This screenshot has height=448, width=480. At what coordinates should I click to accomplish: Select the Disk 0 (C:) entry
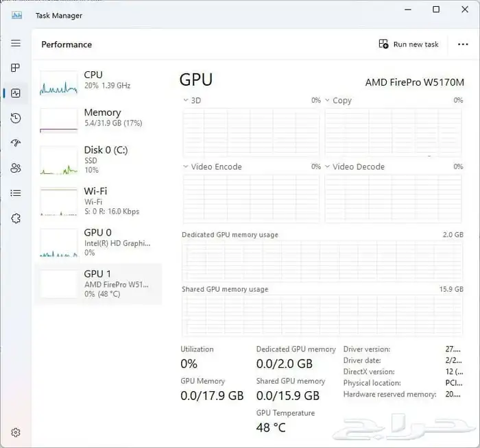(x=98, y=160)
